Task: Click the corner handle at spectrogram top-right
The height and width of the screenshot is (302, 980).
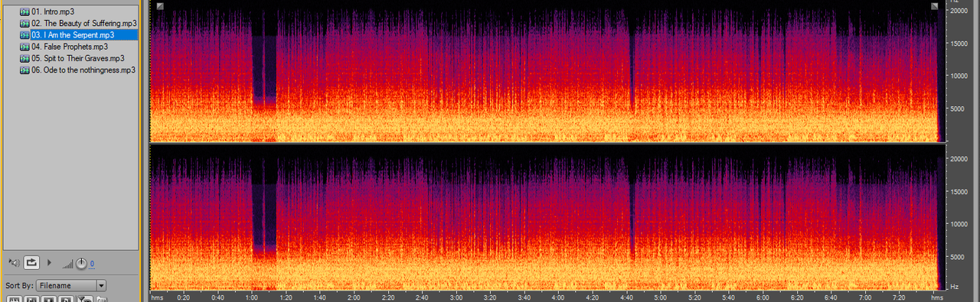Action: pos(935,6)
